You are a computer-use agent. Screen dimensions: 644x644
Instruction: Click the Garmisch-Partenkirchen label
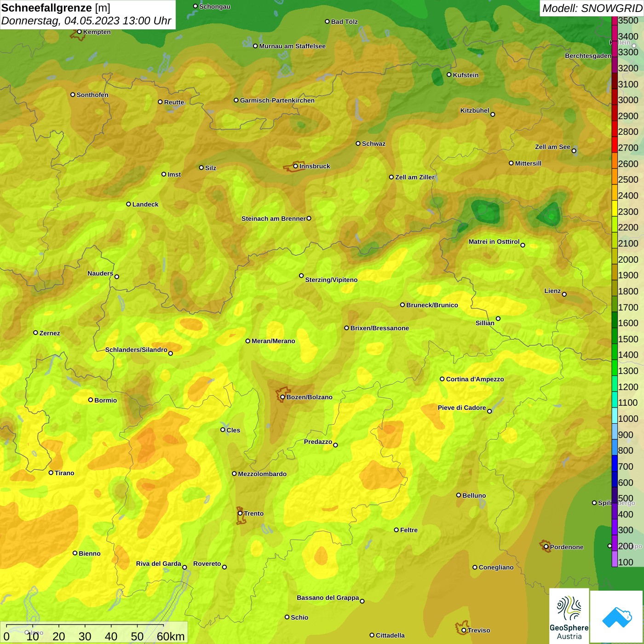[x=277, y=100]
